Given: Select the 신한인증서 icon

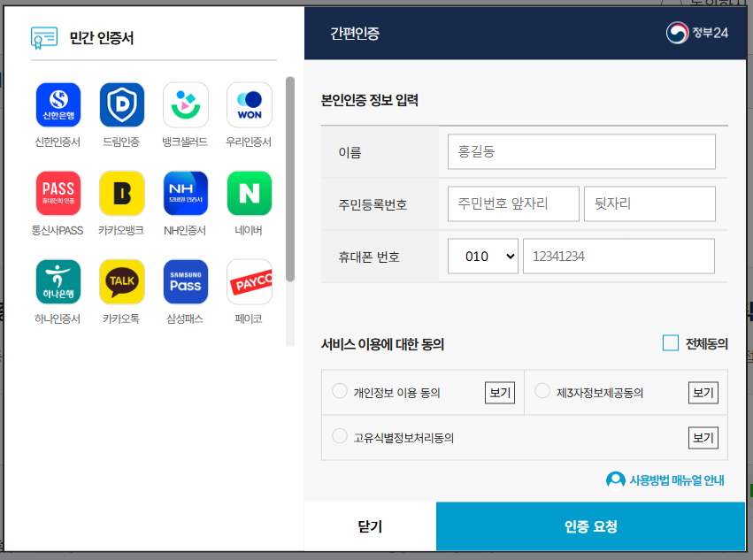Looking at the screenshot, I should 58,104.
